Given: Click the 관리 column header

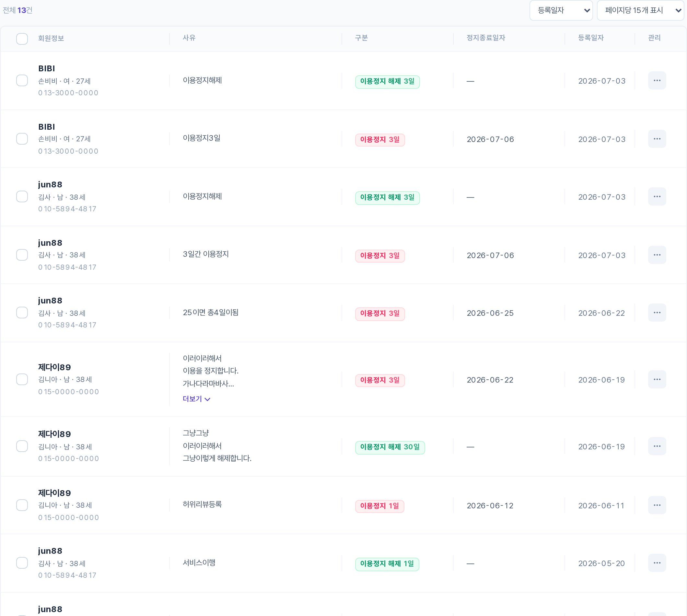Looking at the screenshot, I should pyautogui.click(x=654, y=38).
